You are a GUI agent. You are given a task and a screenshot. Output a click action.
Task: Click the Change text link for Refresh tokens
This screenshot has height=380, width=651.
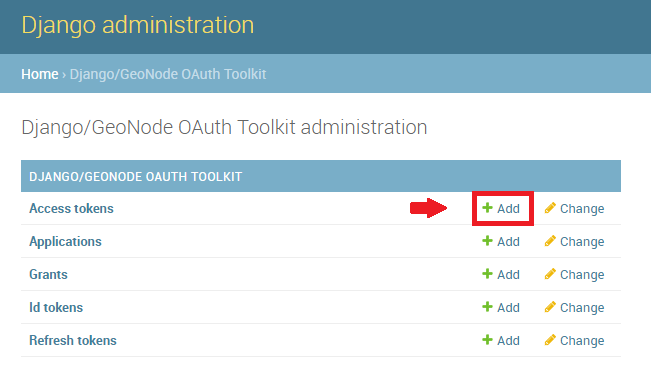582,341
